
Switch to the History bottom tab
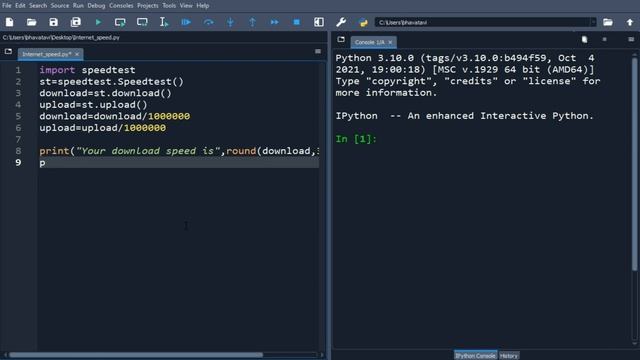point(509,356)
